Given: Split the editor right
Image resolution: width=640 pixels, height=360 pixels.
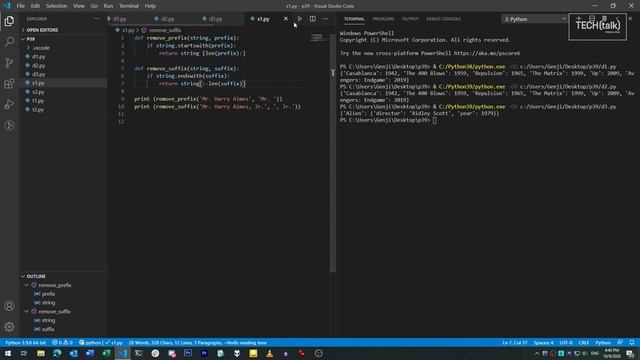Looking at the screenshot, I should coord(312,19).
